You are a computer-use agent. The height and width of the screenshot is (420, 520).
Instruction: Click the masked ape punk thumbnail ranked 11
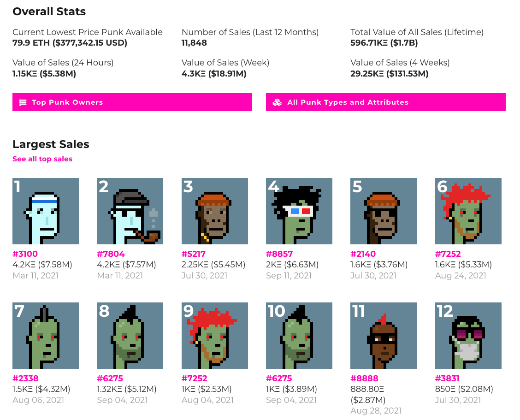(x=384, y=335)
